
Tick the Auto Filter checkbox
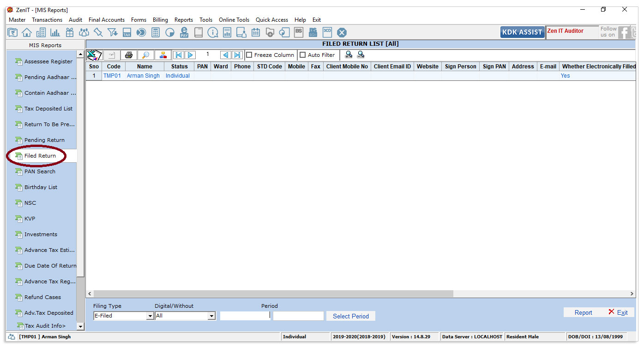[303, 55]
